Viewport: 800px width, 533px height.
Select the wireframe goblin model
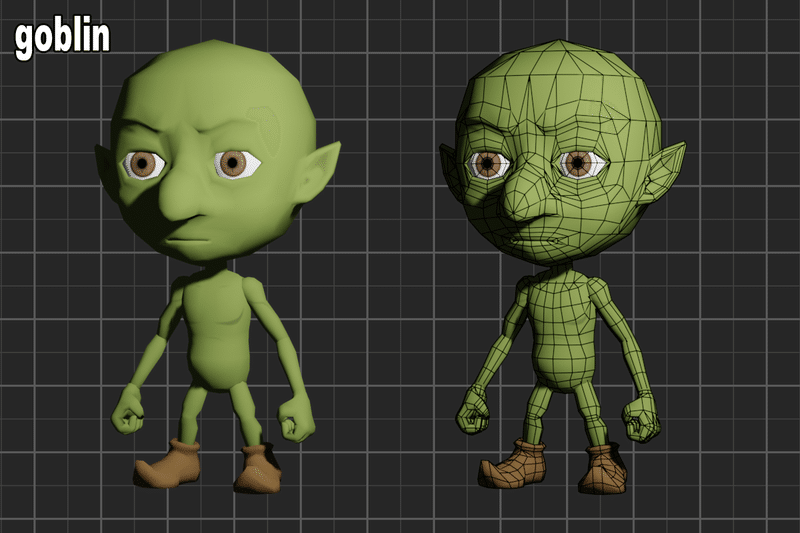pyautogui.click(x=561, y=267)
